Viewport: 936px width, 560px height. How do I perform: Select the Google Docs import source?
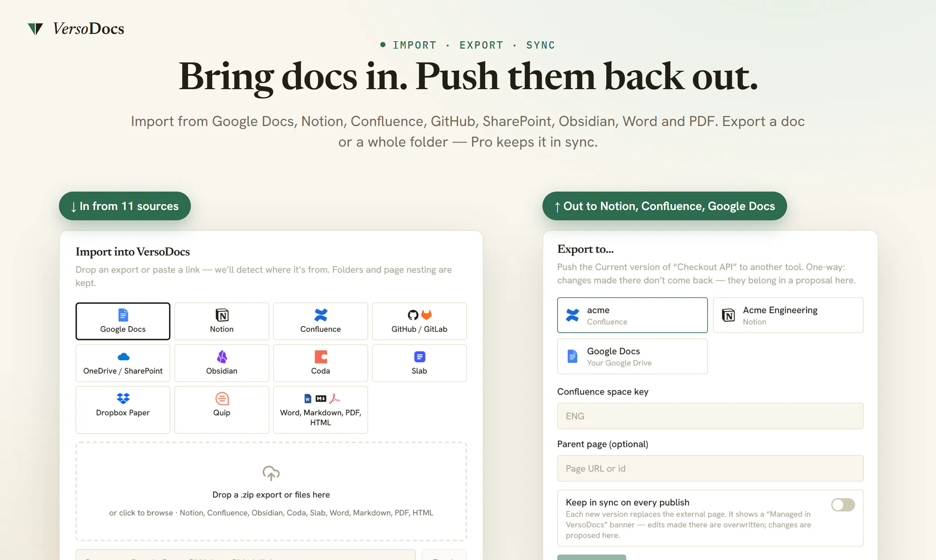(x=123, y=321)
